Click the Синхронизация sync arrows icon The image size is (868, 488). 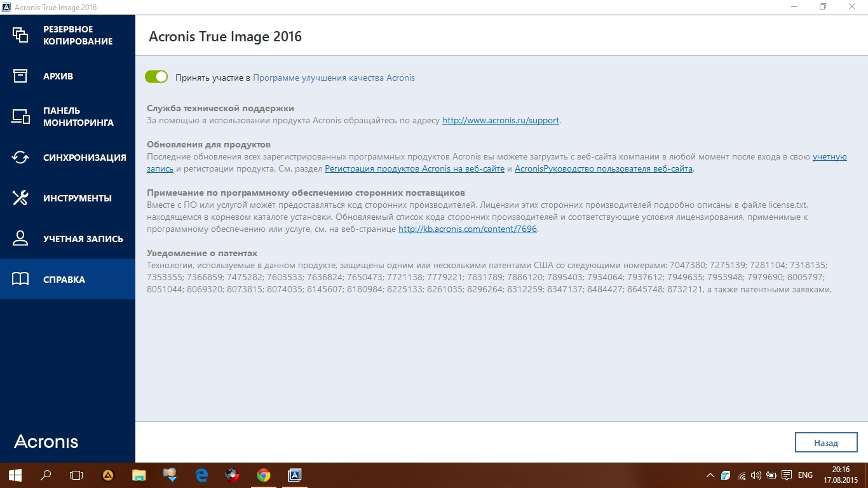click(x=21, y=157)
